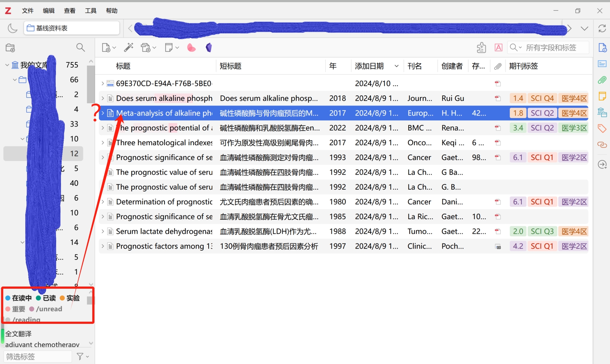The width and height of the screenshot is (610, 364).
Task: Select 'The prognostic potential of' item
Action: [x=344, y=128]
